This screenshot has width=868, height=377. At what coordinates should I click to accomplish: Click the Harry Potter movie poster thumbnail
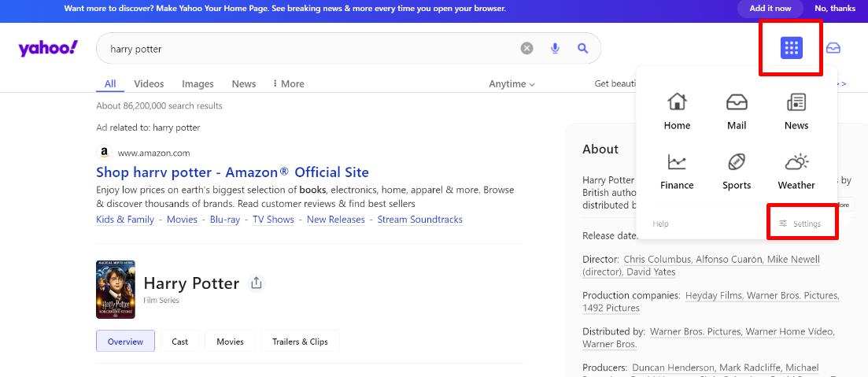(x=116, y=290)
